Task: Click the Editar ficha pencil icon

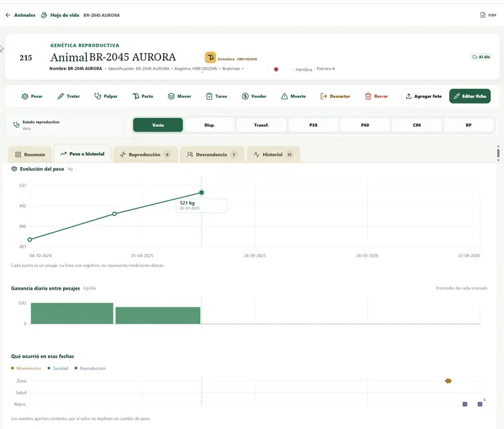Action: (x=457, y=96)
